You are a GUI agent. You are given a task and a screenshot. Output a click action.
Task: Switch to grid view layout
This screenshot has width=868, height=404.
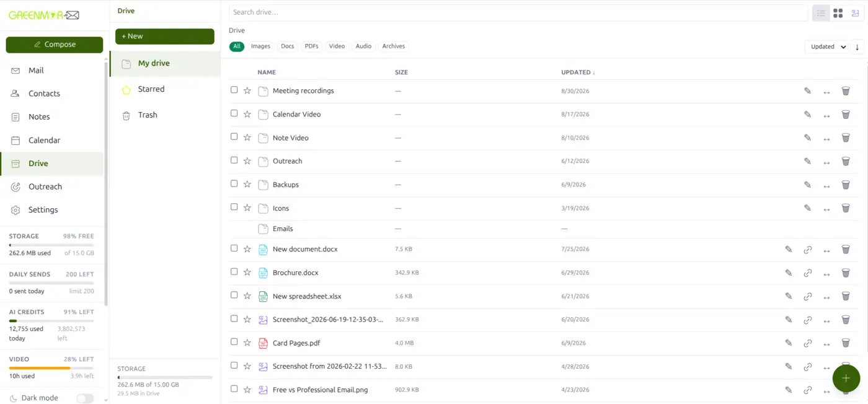[838, 13]
